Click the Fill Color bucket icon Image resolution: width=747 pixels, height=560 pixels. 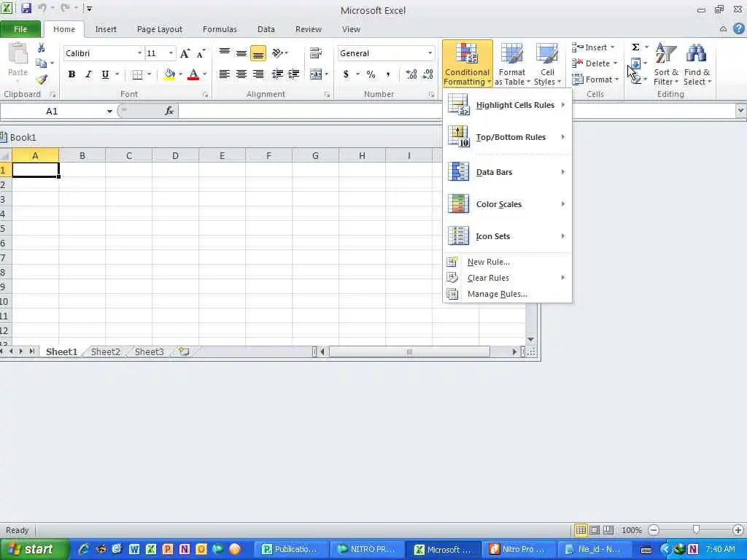(x=169, y=74)
